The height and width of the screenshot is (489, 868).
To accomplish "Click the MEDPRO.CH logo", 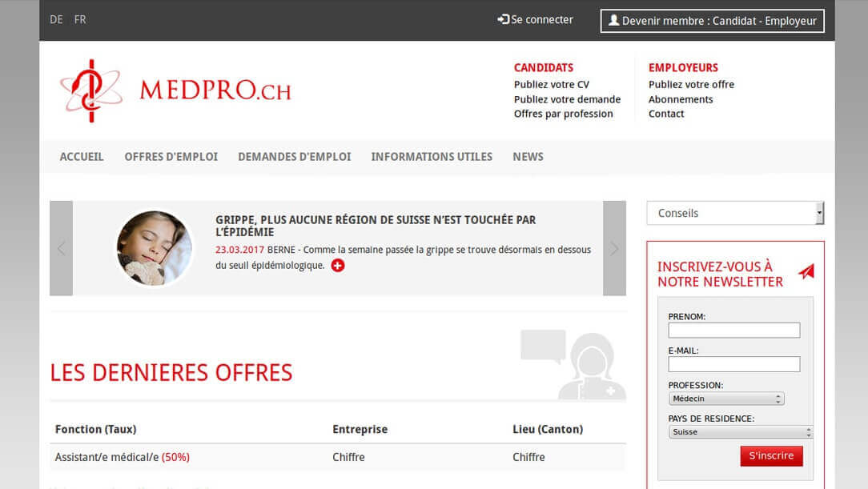I will 175,90.
